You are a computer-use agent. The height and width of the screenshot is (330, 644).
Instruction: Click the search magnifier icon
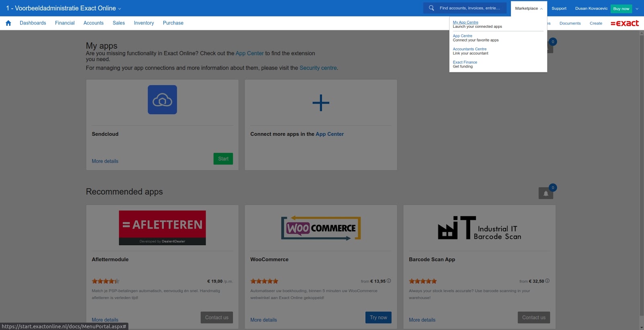coord(431,8)
